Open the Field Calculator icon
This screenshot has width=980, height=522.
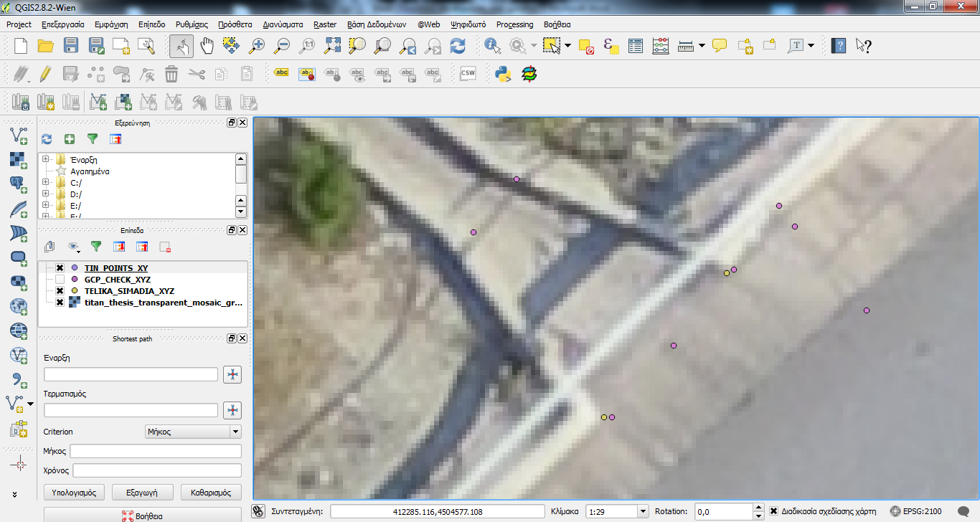pyautogui.click(x=661, y=46)
